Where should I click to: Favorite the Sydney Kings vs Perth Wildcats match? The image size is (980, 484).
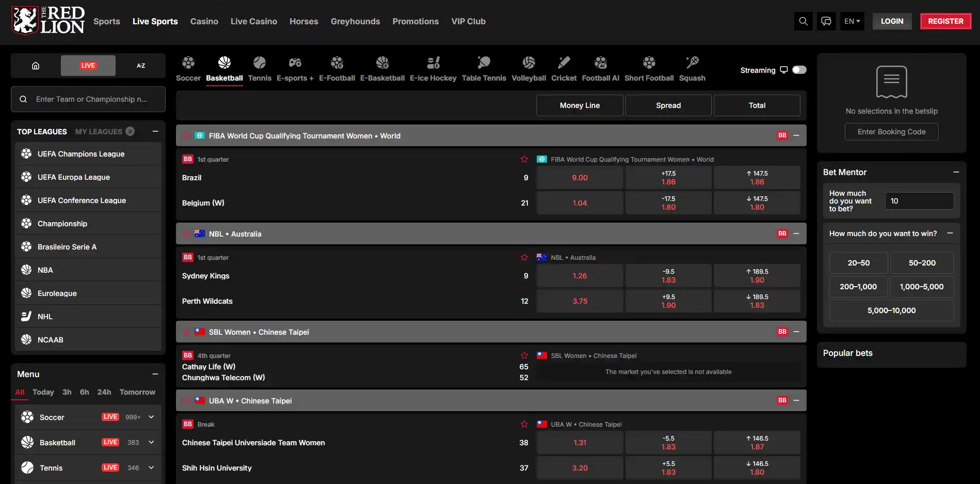[x=524, y=257]
